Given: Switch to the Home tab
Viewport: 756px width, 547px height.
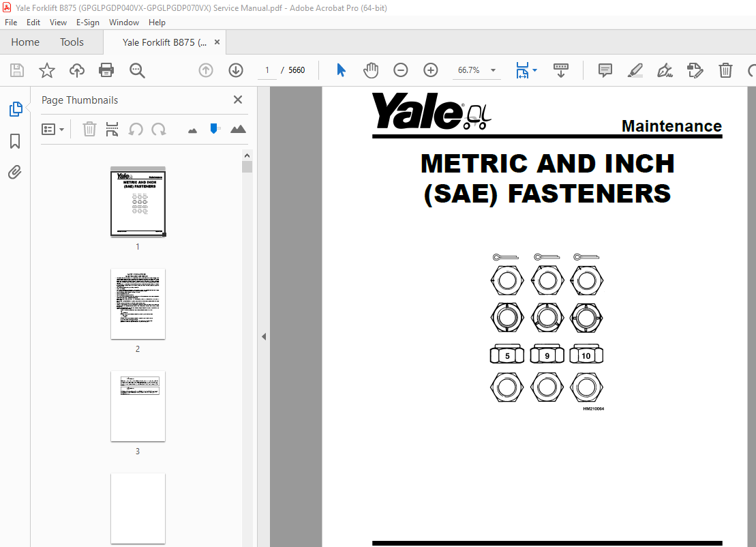Looking at the screenshot, I should (x=25, y=42).
